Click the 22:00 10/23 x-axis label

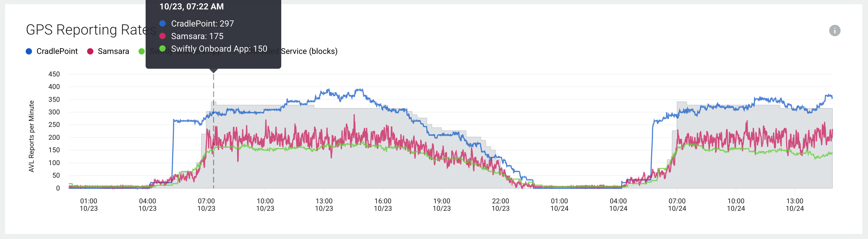pos(500,205)
